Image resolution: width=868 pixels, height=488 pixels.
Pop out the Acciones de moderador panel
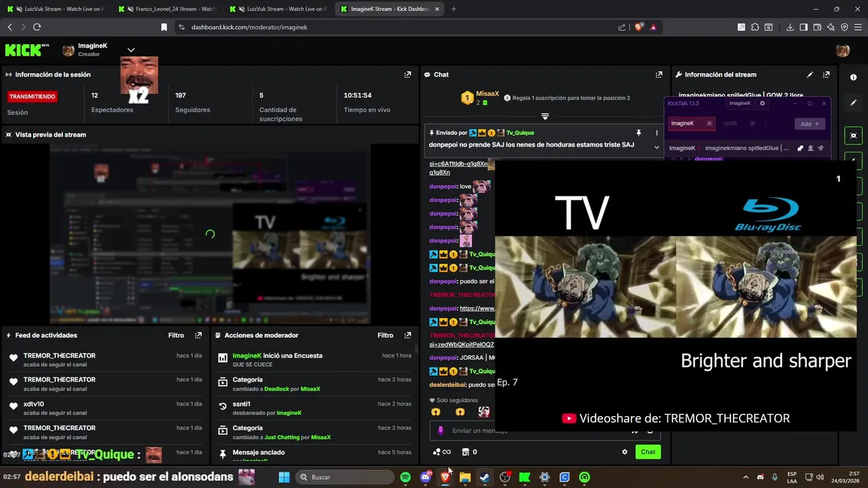click(x=408, y=335)
